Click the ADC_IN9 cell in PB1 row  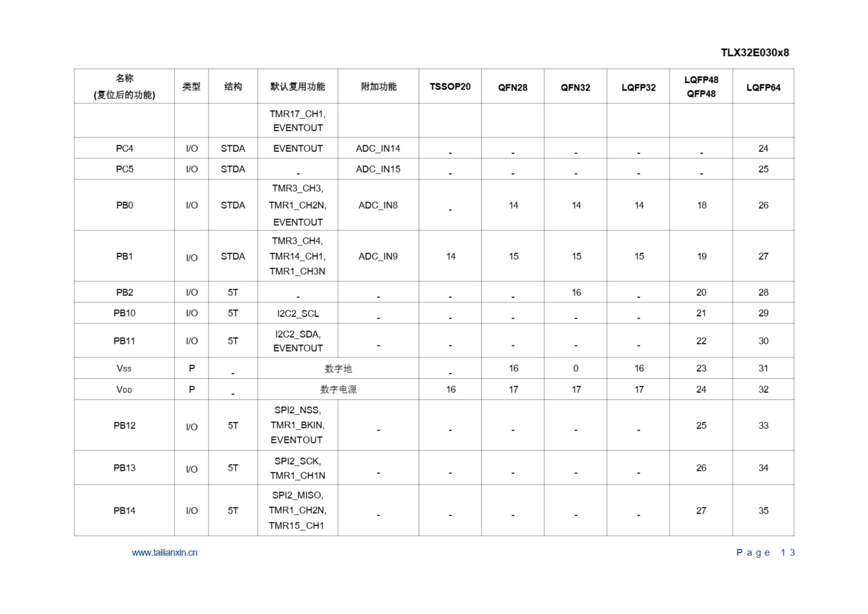pyautogui.click(x=378, y=256)
